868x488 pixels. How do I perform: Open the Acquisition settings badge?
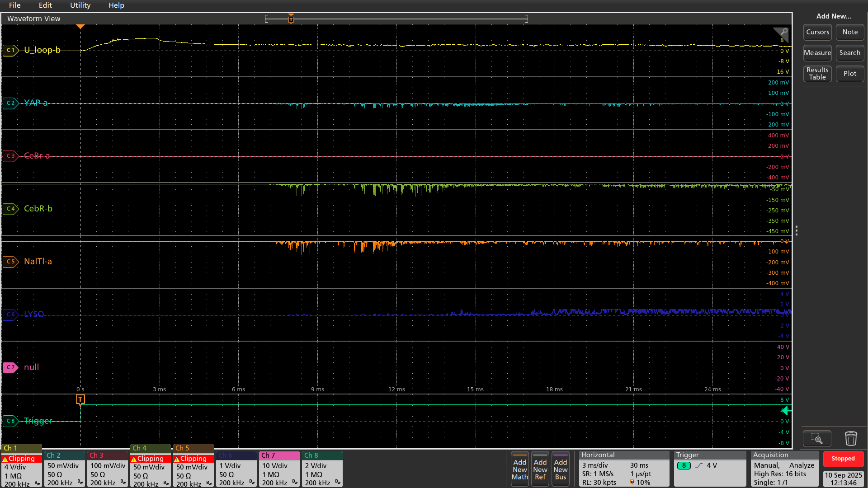784,469
